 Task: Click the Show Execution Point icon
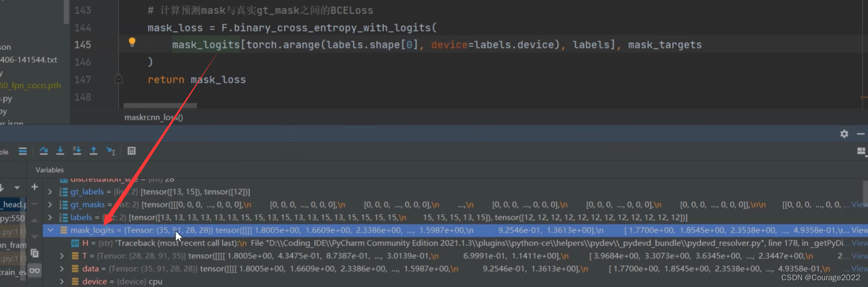click(x=23, y=151)
